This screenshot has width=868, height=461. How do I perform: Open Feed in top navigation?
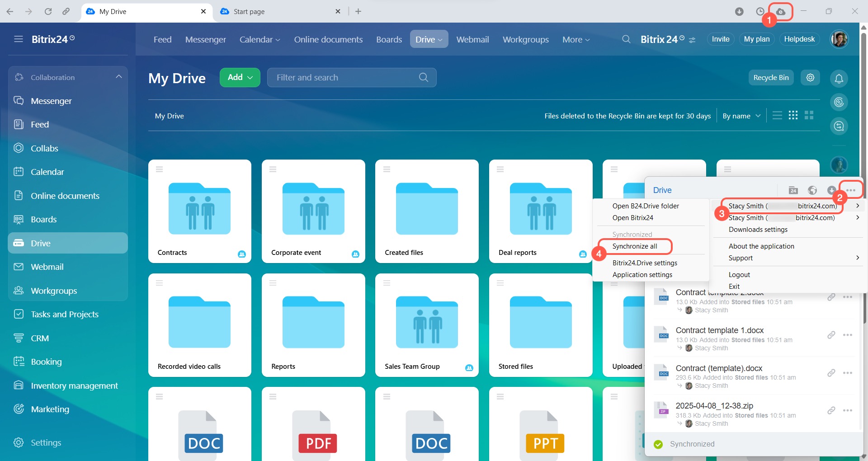(x=162, y=39)
